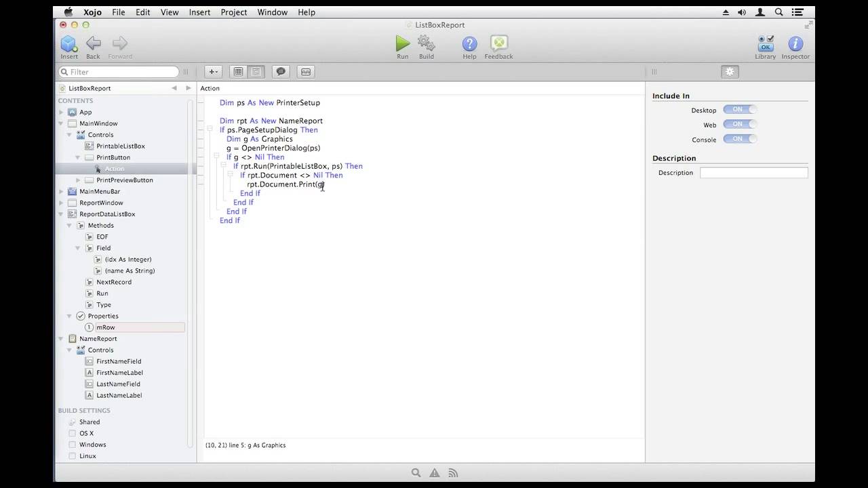Collapse MainWindow Controls group
Screen dimensions: 868x488
point(69,135)
